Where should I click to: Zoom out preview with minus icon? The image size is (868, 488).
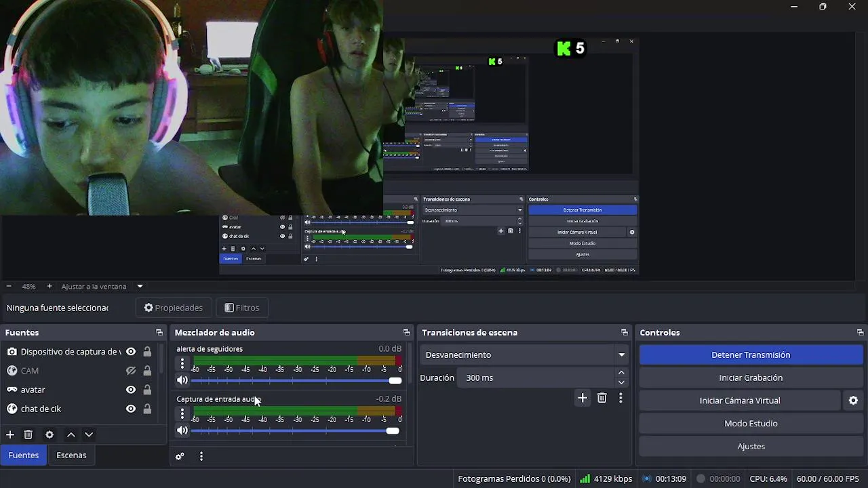9,286
